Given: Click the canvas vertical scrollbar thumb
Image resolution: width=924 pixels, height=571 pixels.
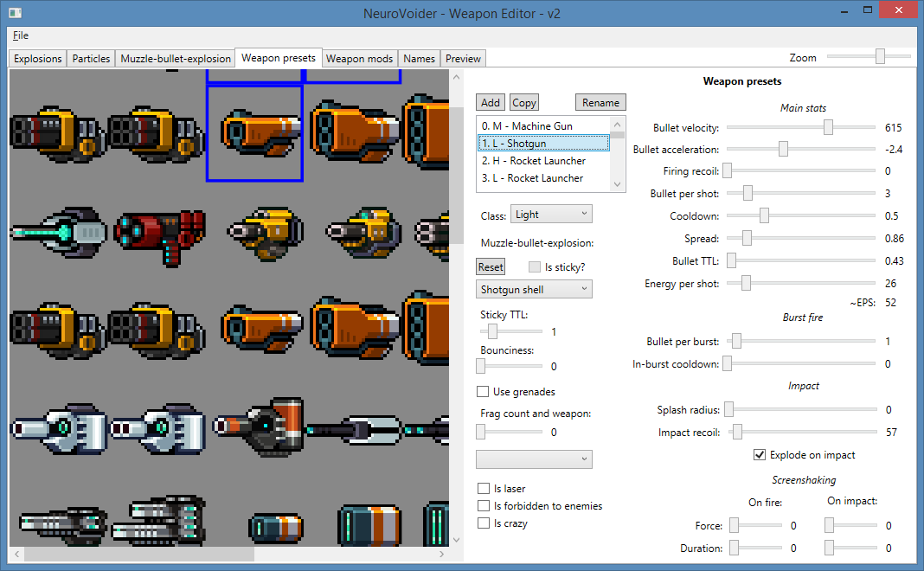Looking at the screenshot, I should [x=456, y=176].
